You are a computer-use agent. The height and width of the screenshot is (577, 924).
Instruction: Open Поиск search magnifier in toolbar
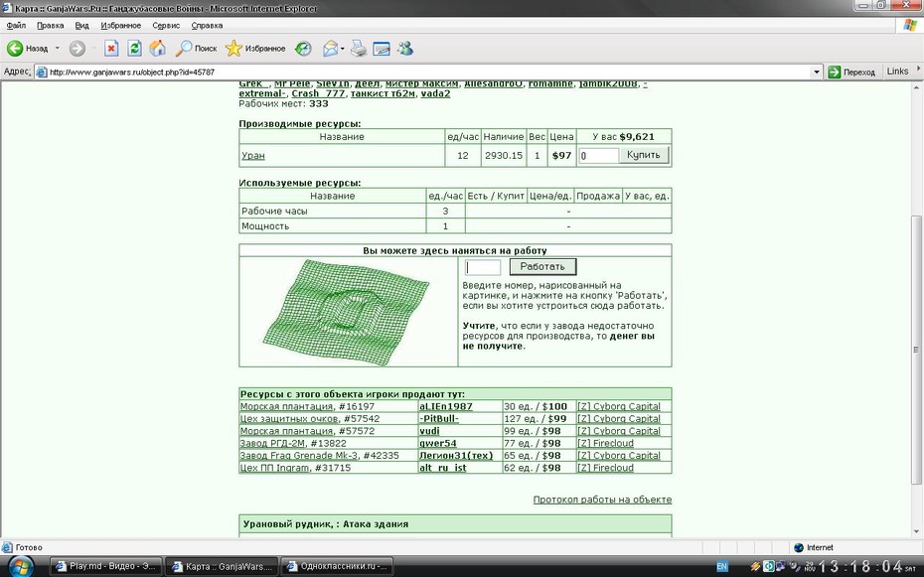pos(197,49)
